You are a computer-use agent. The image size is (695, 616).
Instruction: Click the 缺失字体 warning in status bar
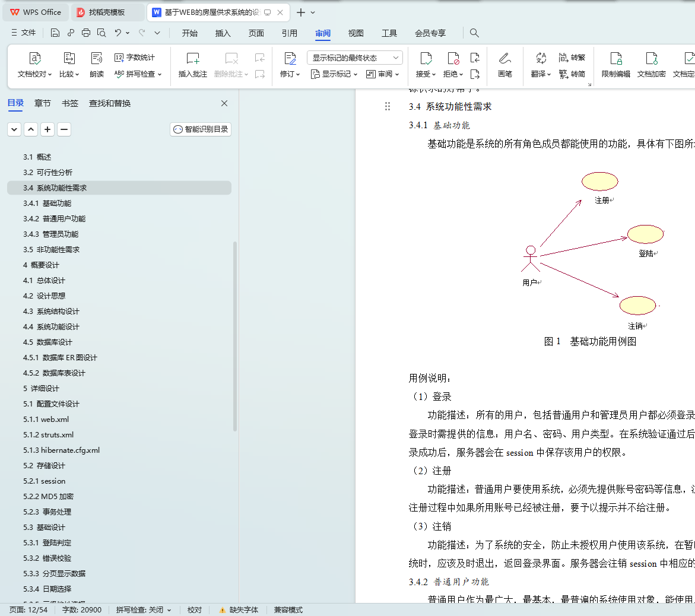pyautogui.click(x=239, y=610)
